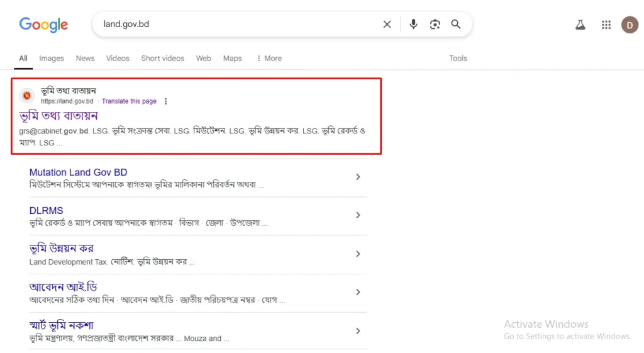
Task: Expand chevron beside ভূমি উন্নয়ন কর
Action: click(358, 254)
